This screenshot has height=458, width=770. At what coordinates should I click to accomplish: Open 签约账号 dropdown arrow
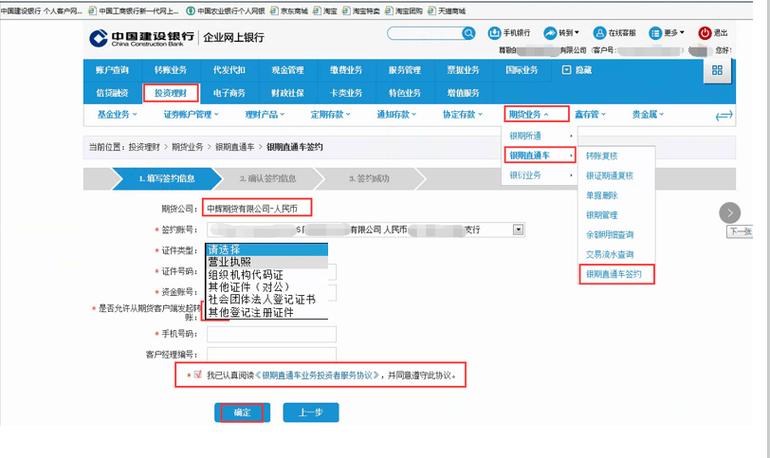click(x=518, y=229)
